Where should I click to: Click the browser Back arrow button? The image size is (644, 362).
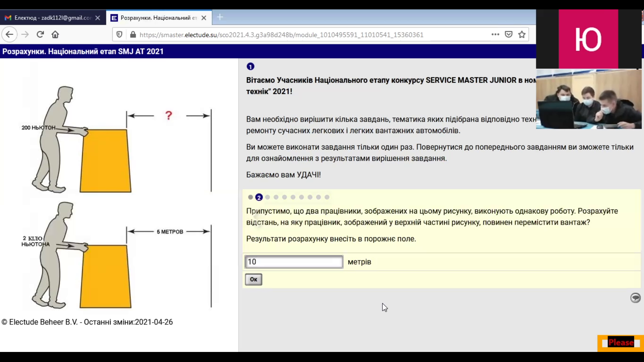[x=9, y=35]
